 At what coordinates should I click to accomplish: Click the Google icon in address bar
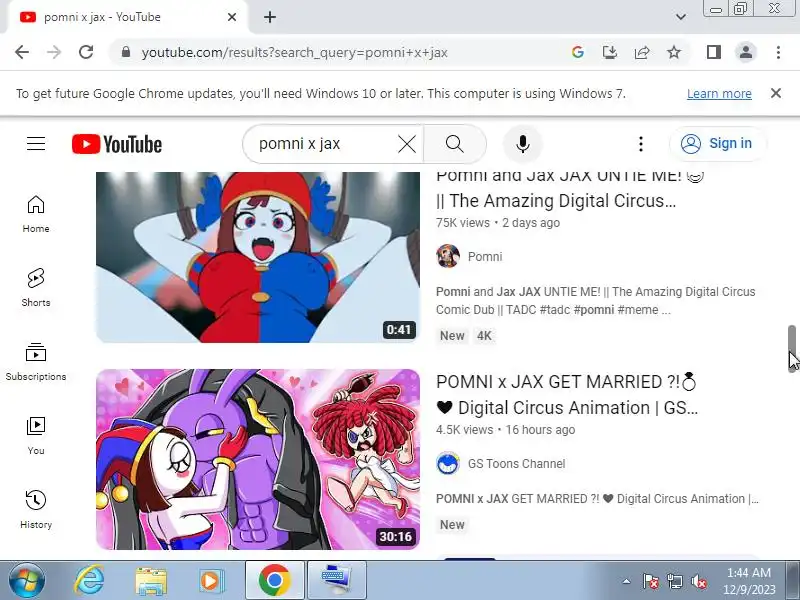578,52
